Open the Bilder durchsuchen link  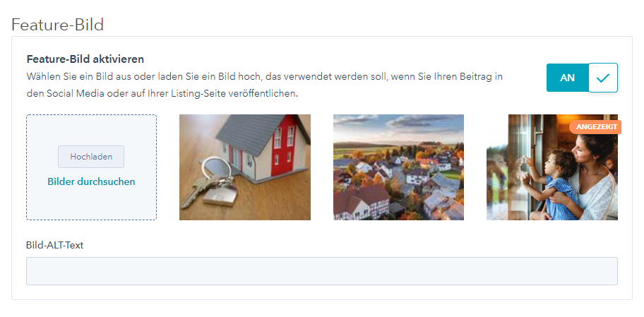pyautogui.click(x=91, y=181)
